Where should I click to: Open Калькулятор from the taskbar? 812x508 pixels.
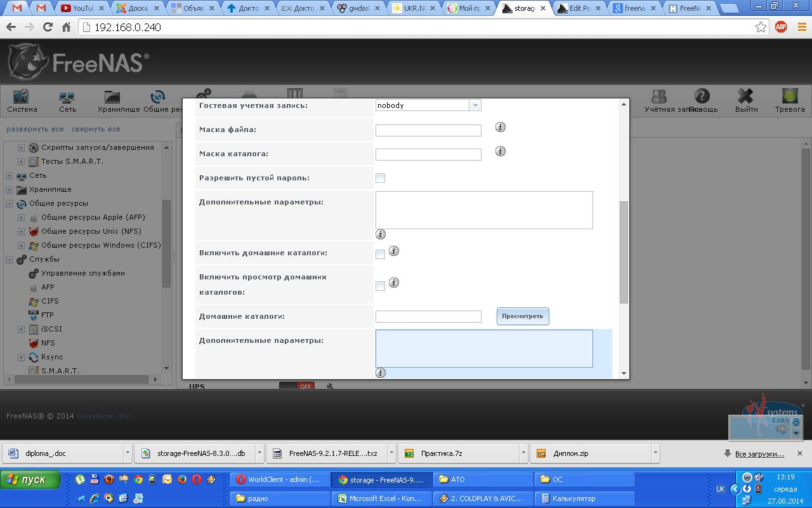point(584,498)
